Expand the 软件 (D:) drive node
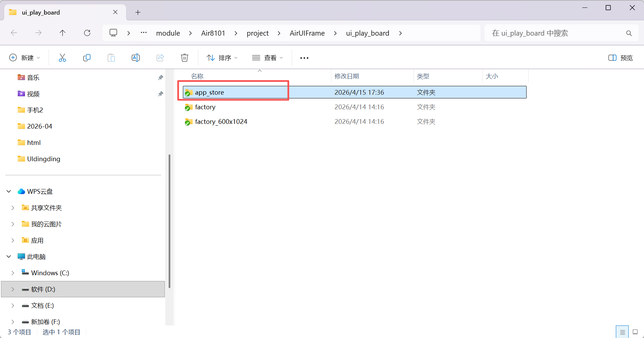This screenshot has width=644, height=338. coord(13,289)
